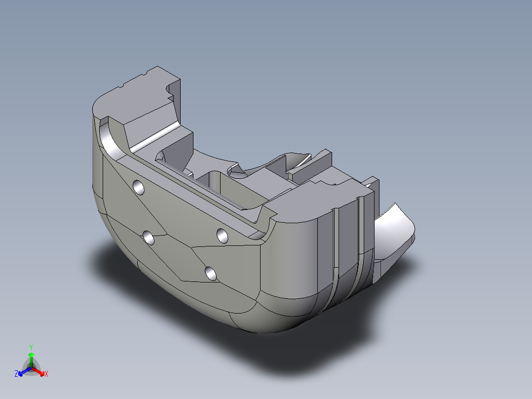
Task: Click the green Y axis of the orientation triad
Action: point(31,359)
